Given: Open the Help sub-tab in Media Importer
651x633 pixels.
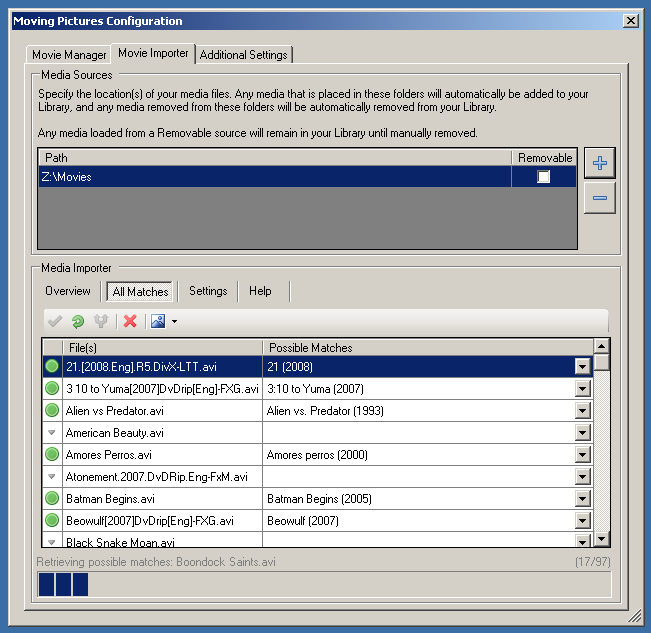Looking at the screenshot, I should pyautogui.click(x=260, y=291).
